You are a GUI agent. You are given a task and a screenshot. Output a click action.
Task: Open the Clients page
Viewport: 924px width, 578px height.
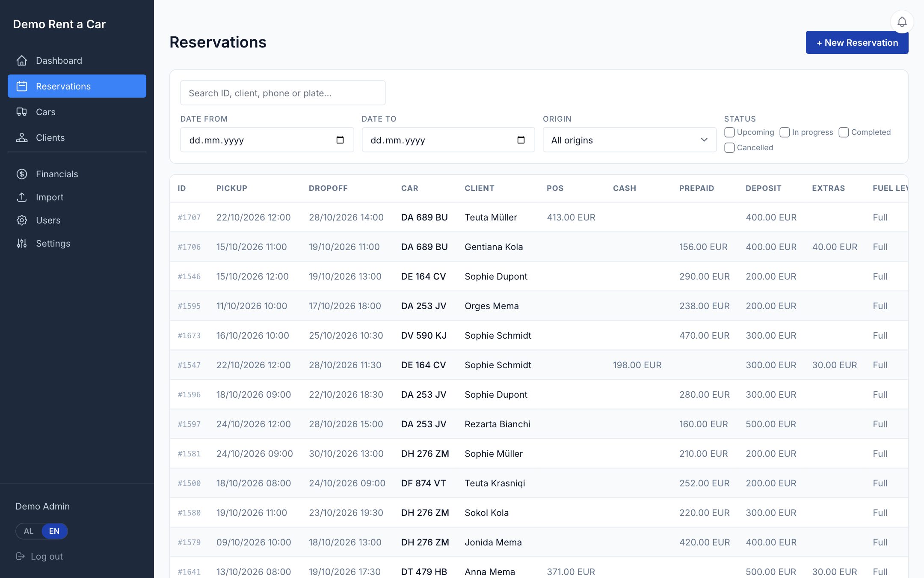pyautogui.click(x=77, y=137)
